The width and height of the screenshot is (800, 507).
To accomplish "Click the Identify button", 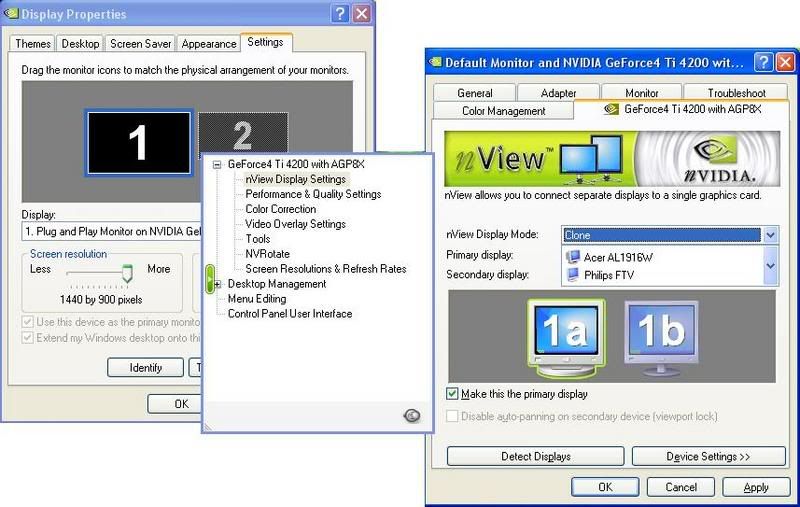I will pyautogui.click(x=145, y=367).
